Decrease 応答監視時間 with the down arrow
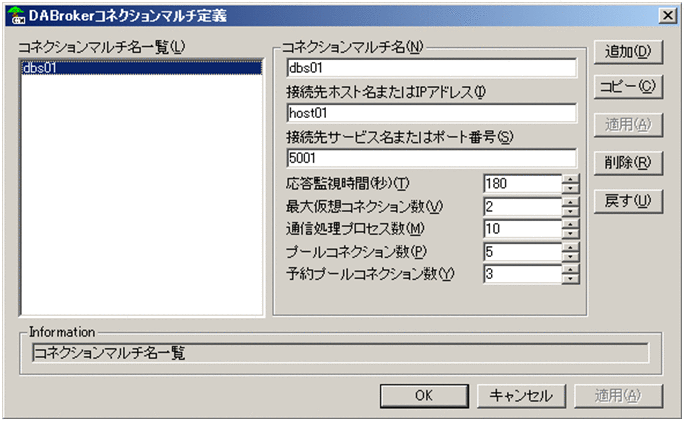 tap(570, 188)
